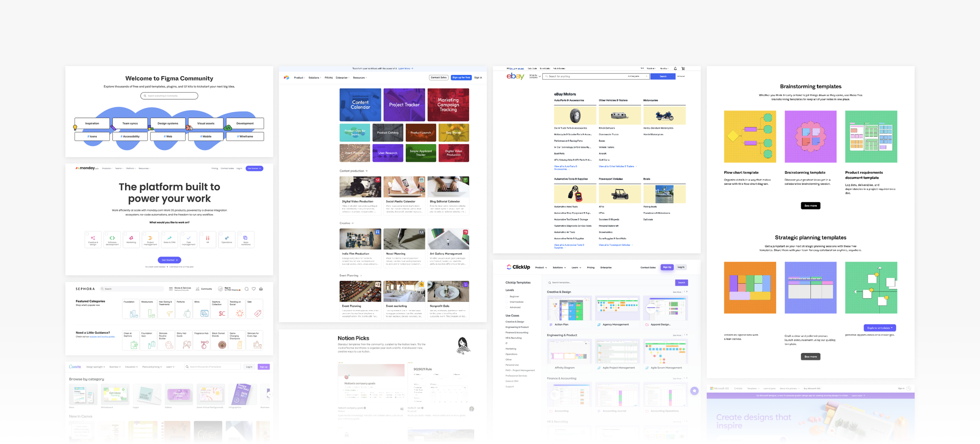Image resolution: width=980 pixels, height=444 pixels.
Task: Click the Get Started button on monday.com
Action: point(169,260)
